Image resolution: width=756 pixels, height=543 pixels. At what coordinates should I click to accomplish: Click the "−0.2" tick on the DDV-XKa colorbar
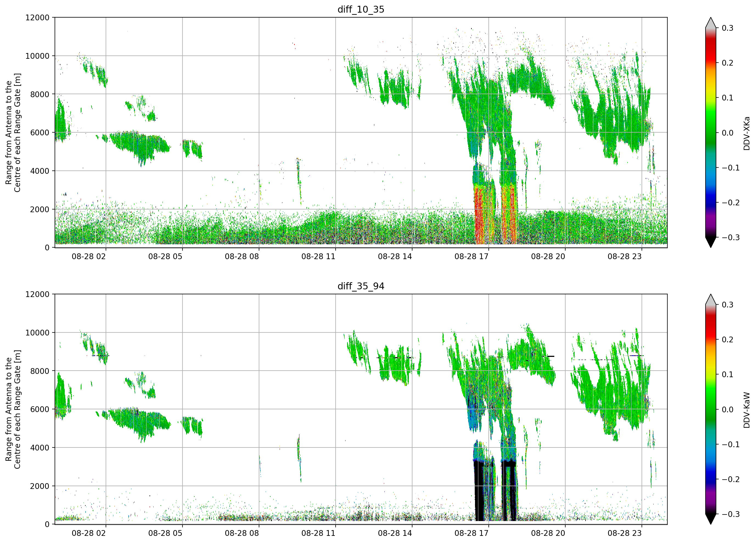(731, 203)
